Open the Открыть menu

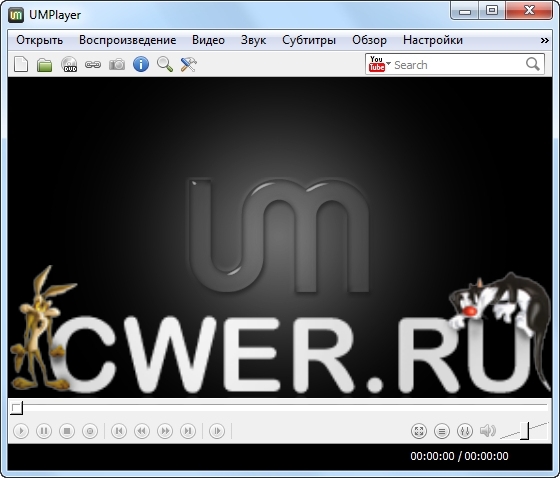click(x=40, y=40)
